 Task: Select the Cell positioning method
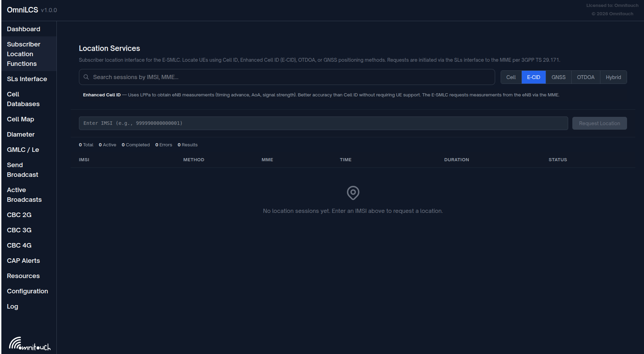pyautogui.click(x=511, y=77)
